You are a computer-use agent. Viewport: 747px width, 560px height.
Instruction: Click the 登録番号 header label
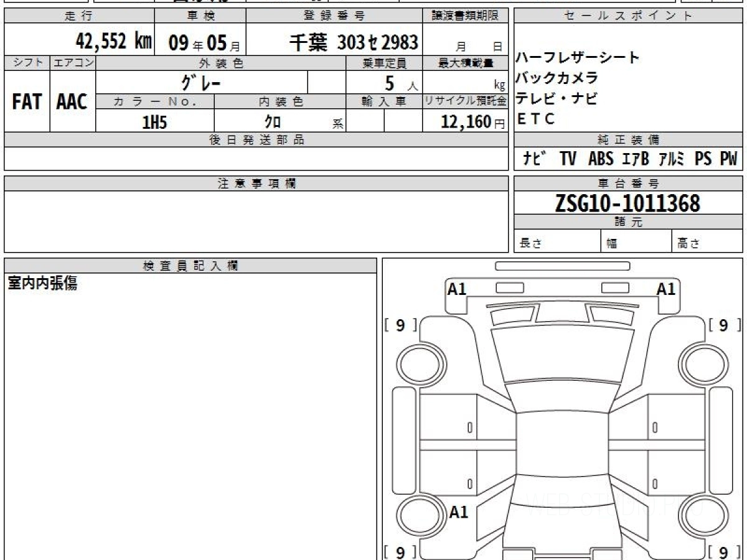[335, 16]
